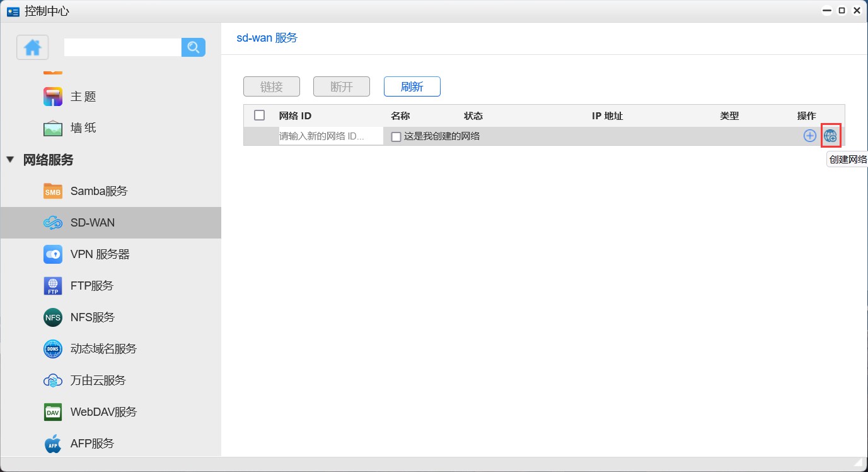Open the AFP服务 Apple icon
868x472 pixels.
pyautogui.click(x=52, y=443)
